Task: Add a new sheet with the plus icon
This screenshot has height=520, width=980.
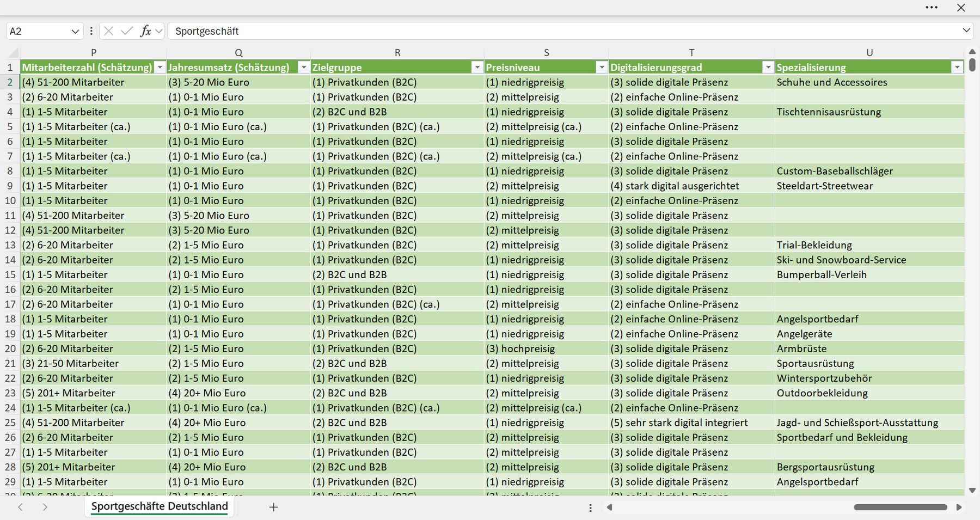Action: pyautogui.click(x=273, y=507)
